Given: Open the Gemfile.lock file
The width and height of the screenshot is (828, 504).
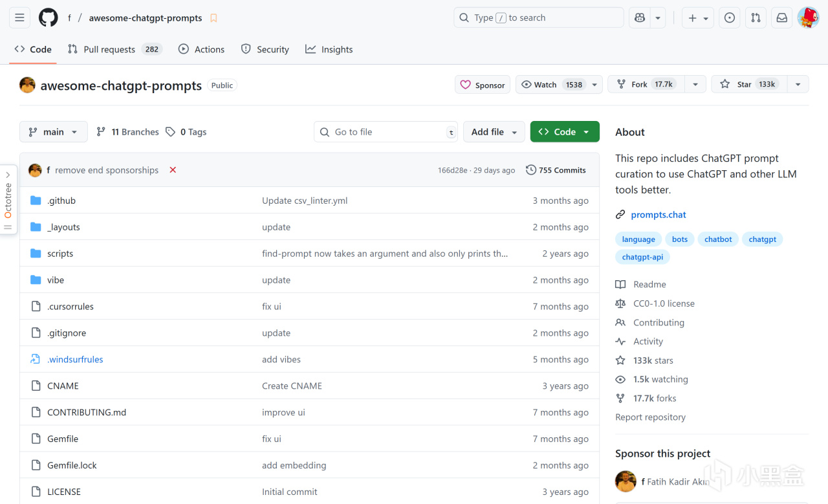Looking at the screenshot, I should click(72, 466).
